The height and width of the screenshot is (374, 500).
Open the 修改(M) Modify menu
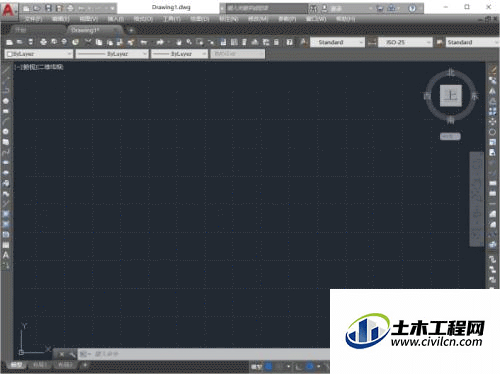click(x=258, y=19)
